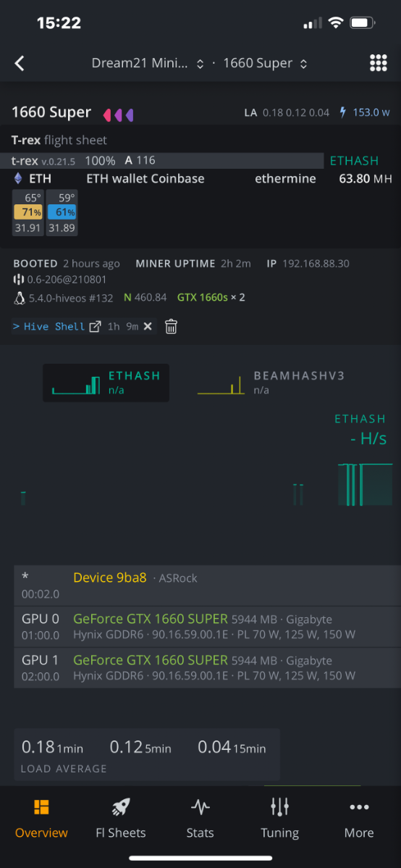Tap the back arrow icon
The image size is (401, 868).
pyautogui.click(x=20, y=64)
